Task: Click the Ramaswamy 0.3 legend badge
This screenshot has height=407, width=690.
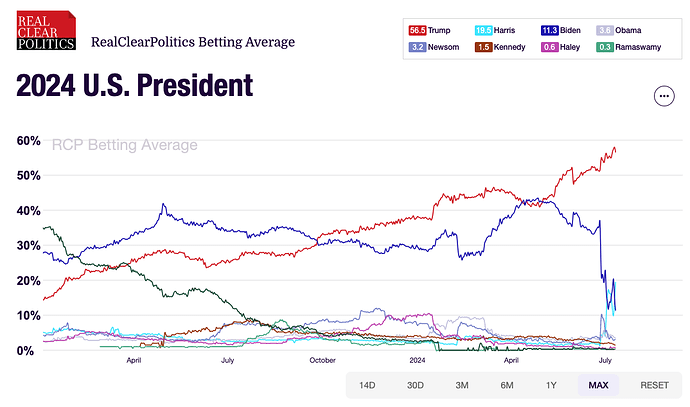Action: 605,47
